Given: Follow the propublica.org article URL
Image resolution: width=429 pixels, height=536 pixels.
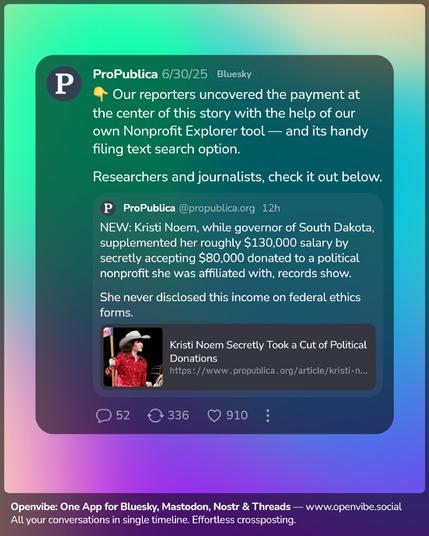Looking at the screenshot, I should pos(269,371).
